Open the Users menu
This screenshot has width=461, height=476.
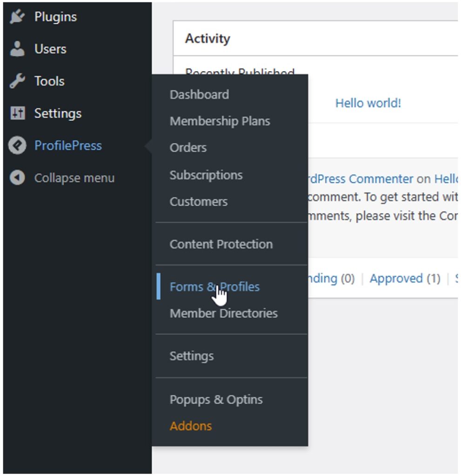(50, 49)
